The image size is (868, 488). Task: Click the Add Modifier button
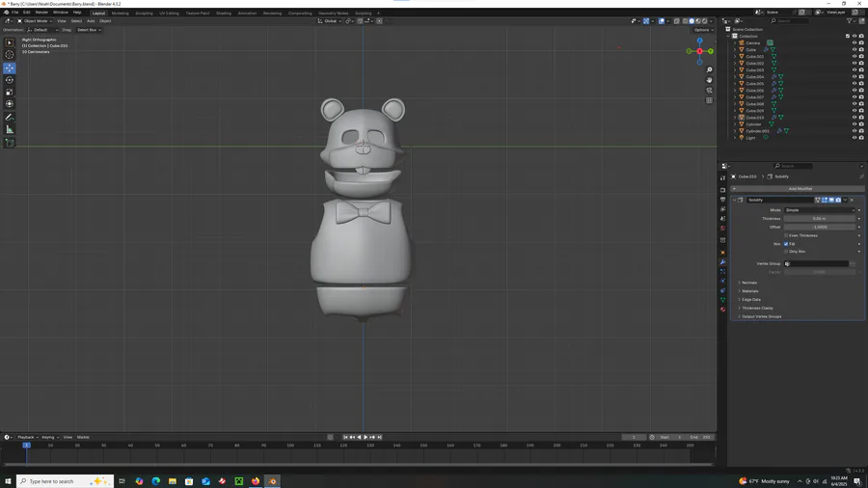click(x=798, y=189)
